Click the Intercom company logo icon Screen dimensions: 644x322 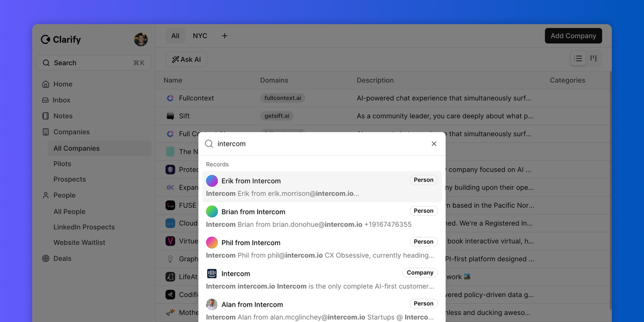pyautogui.click(x=212, y=274)
